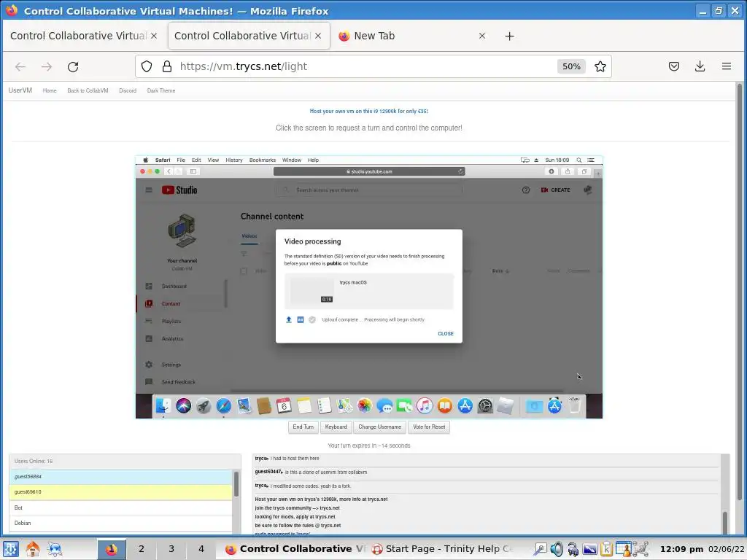This screenshot has width=747, height=560.
Task: Click Vote for Reset button
Action: (x=429, y=427)
